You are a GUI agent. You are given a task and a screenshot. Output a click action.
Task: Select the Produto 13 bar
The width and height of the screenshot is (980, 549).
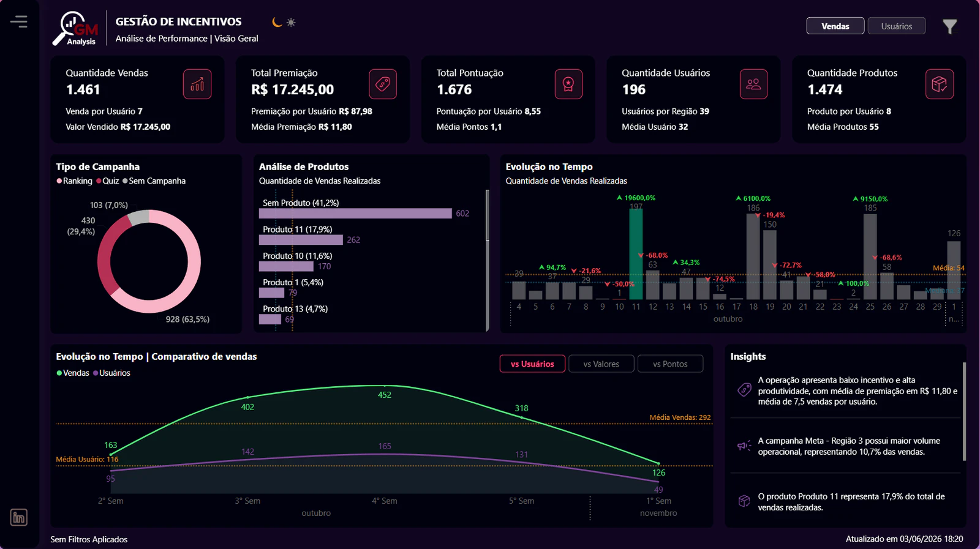270,319
